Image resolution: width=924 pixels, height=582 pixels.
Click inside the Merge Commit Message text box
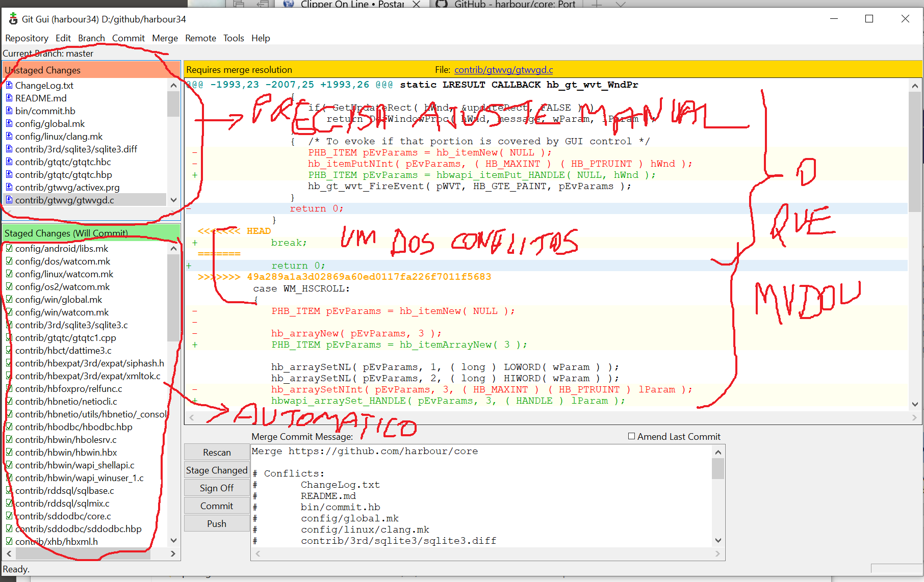(479, 494)
